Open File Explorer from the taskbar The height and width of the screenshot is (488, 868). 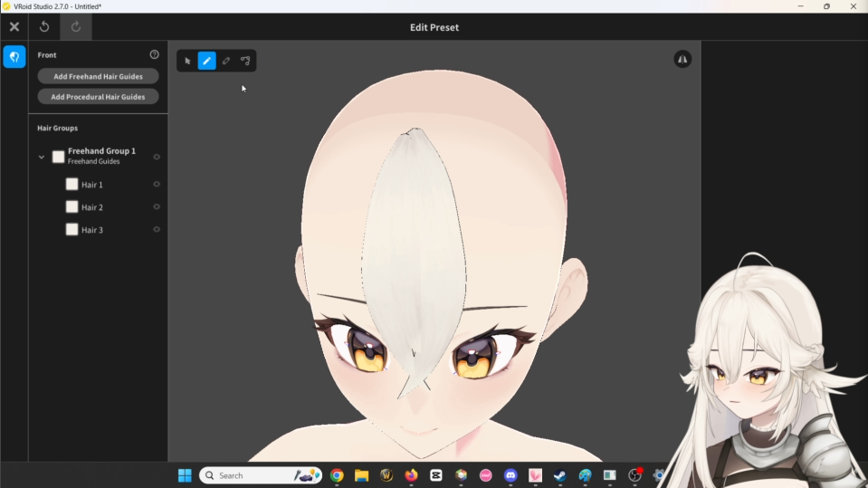click(x=361, y=475)
